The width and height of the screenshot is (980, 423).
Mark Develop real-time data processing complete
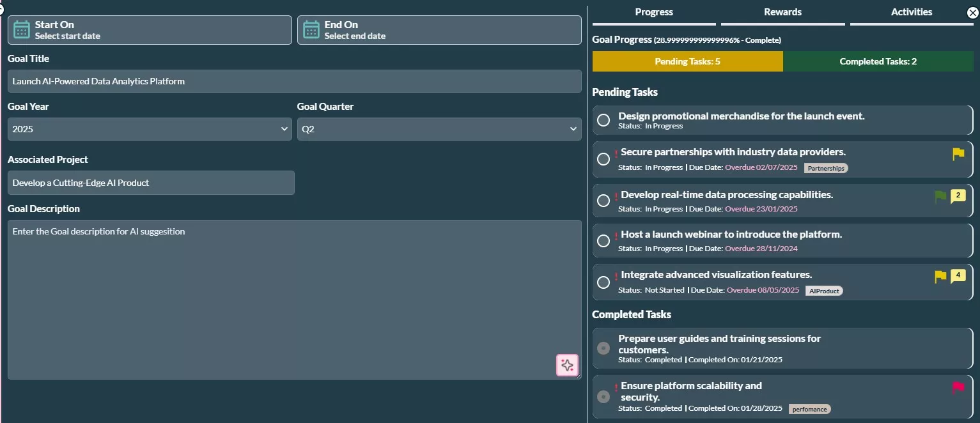[x=603, y=201]
